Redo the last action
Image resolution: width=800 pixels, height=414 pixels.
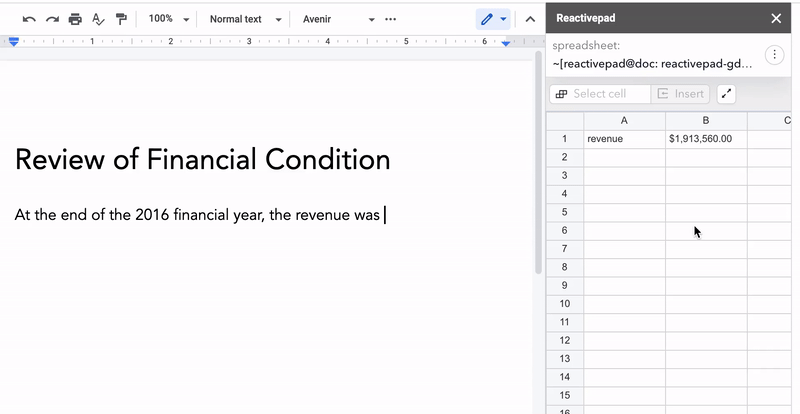tap(52, 19)
